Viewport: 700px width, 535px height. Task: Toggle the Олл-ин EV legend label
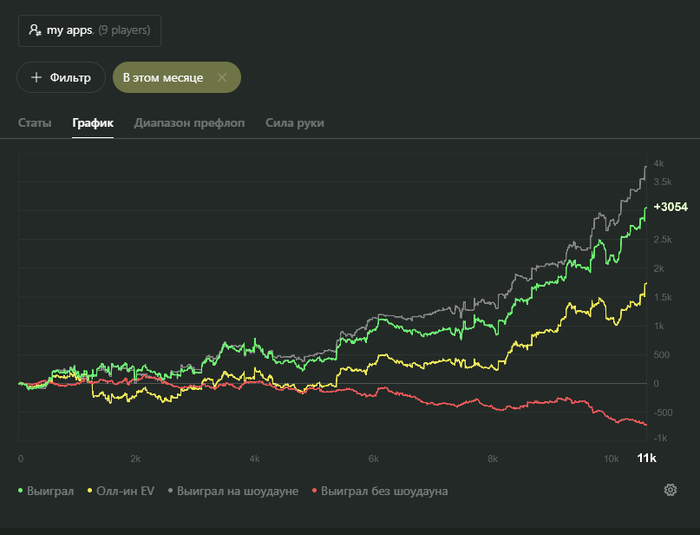[125, 491]
